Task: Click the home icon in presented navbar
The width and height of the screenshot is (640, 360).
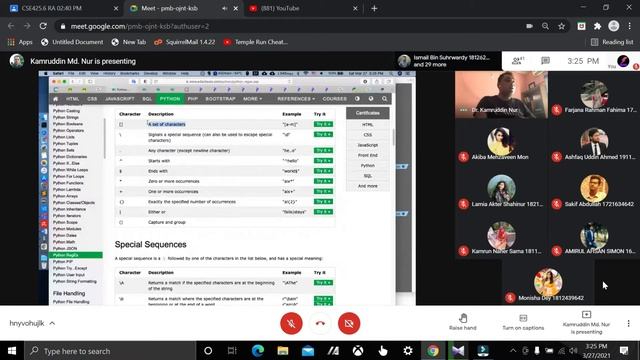Action: (56, 99)
